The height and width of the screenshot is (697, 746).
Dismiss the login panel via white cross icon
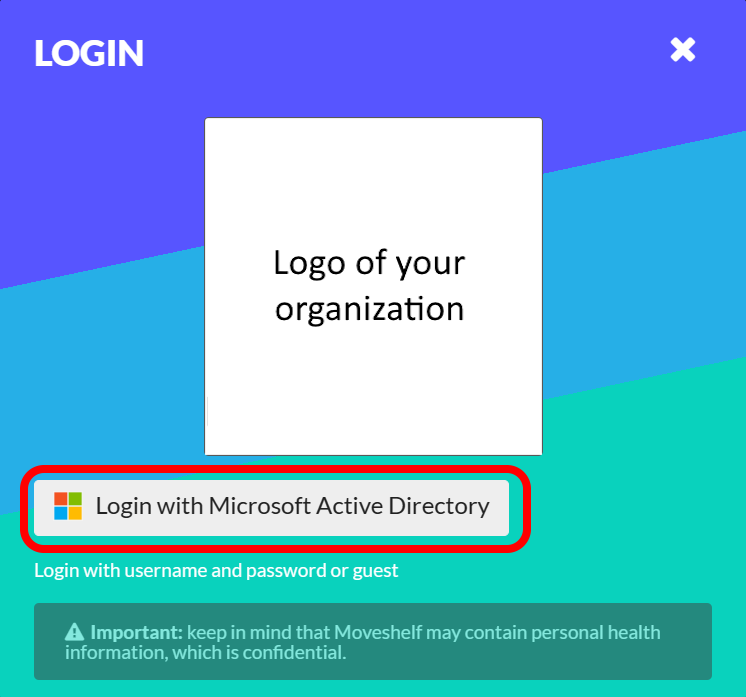(683, 50)
